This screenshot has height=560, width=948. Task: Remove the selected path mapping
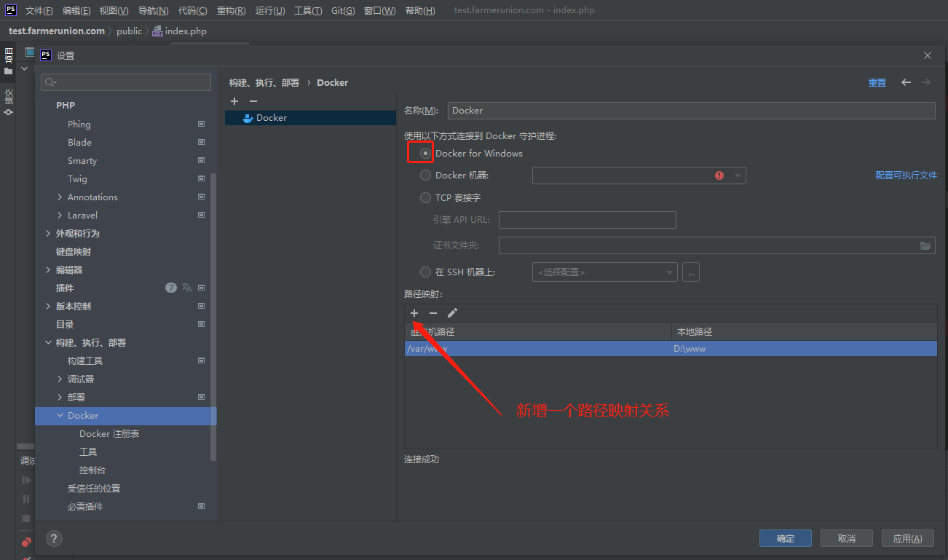point(433,313)
